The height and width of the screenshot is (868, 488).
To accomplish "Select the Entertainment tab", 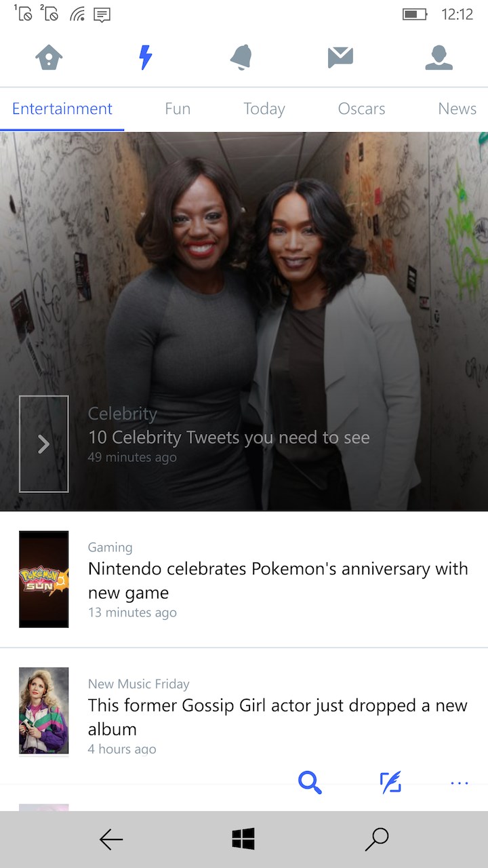I will click(x=62, y=108).
